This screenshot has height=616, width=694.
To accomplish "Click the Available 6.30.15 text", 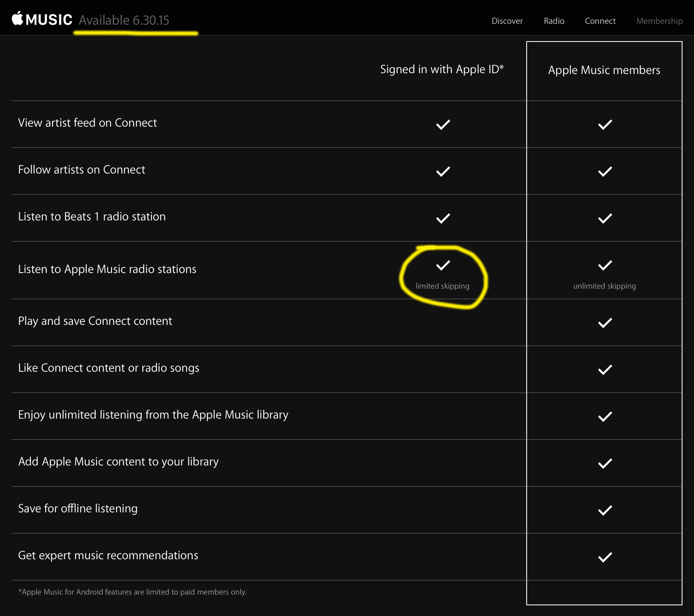I will point(124,20).
